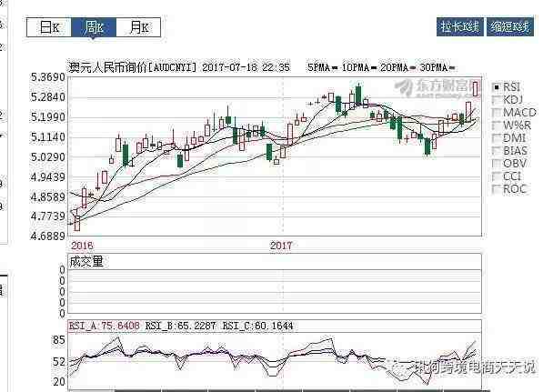
Task: Click the 5PMA moving average legend
Action: pyautogui.click(x=322, y=67)
